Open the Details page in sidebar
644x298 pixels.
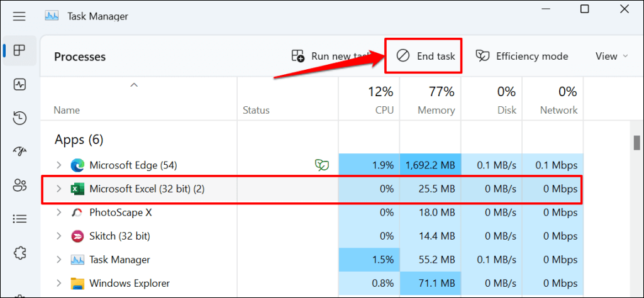point(19,219)
